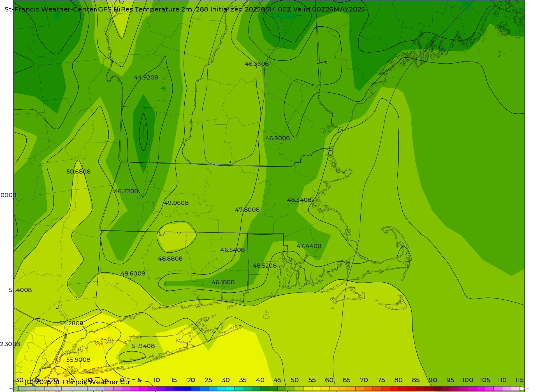Click the 46.7208 temperature label
The image size is (538, 392).
[x=126, y=191]
